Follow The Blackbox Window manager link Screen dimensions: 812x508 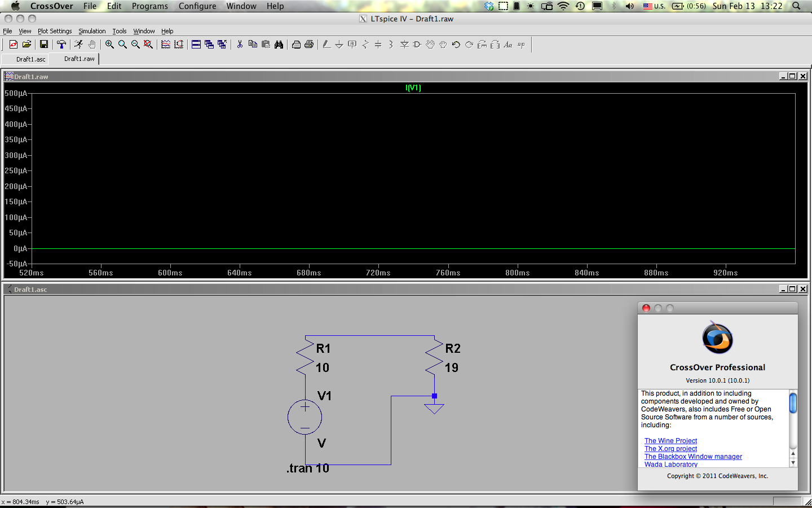point(693,457)
